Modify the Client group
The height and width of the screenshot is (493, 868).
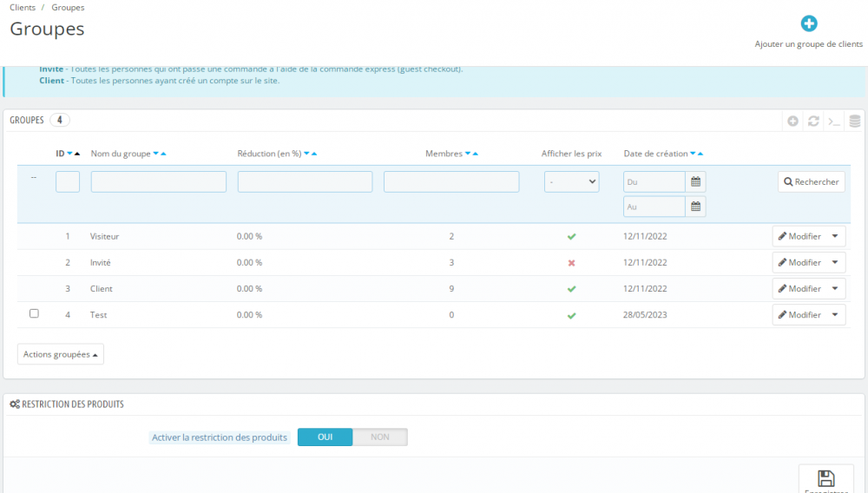tap(799, 288)
